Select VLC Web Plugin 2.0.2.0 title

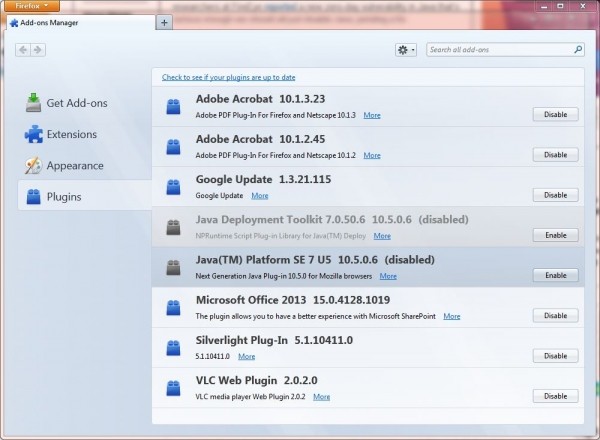256,380
